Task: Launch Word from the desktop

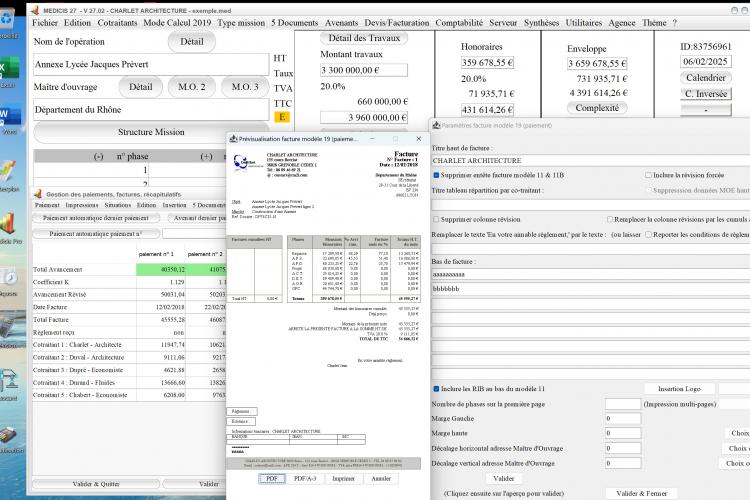Action: [10, 115]
